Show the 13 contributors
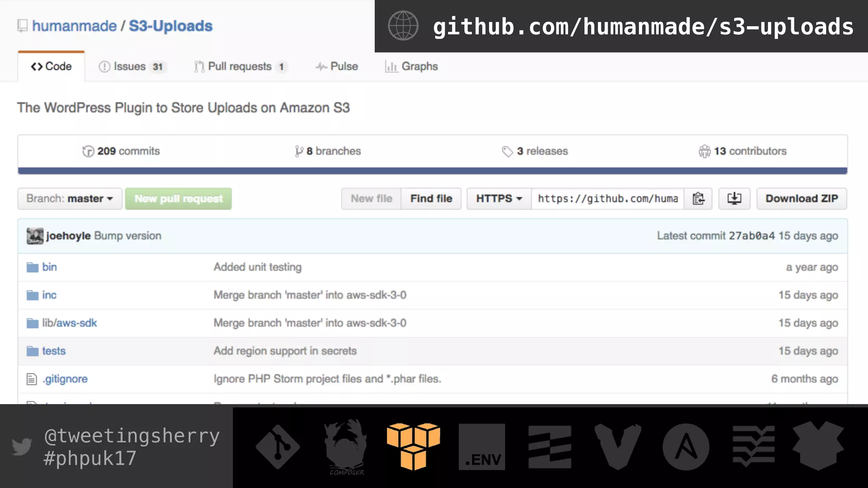 pyautogui.click(x=743, y=151)
